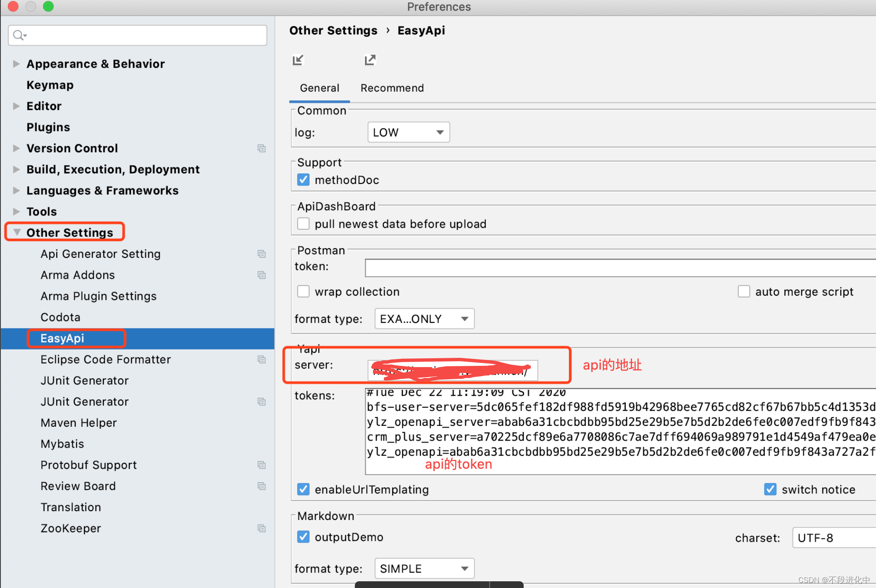Click project-level icon beside Eclipse Code Formatter
Image resolution: width=876 pixels, height=588 pixels.
tap(262, 360)
